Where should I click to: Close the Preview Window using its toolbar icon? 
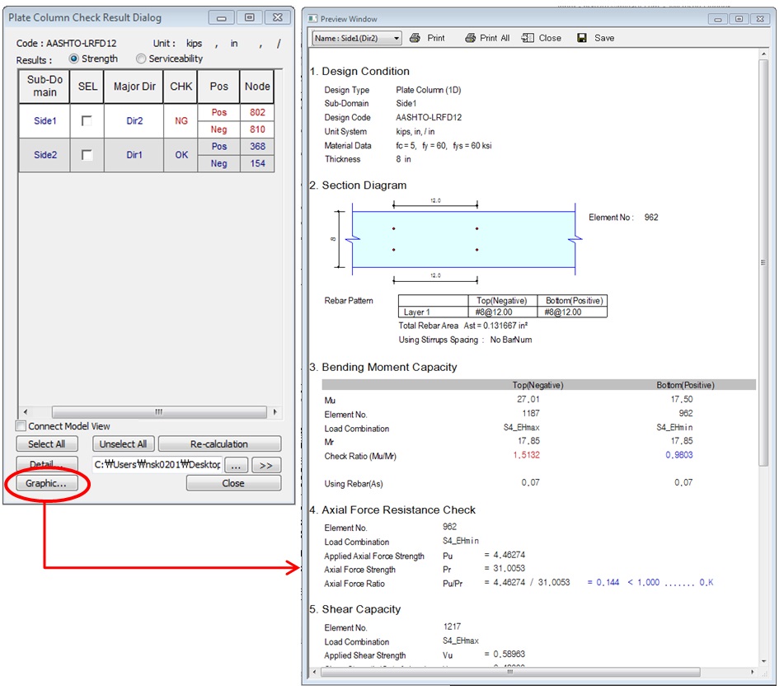(542, 37)
